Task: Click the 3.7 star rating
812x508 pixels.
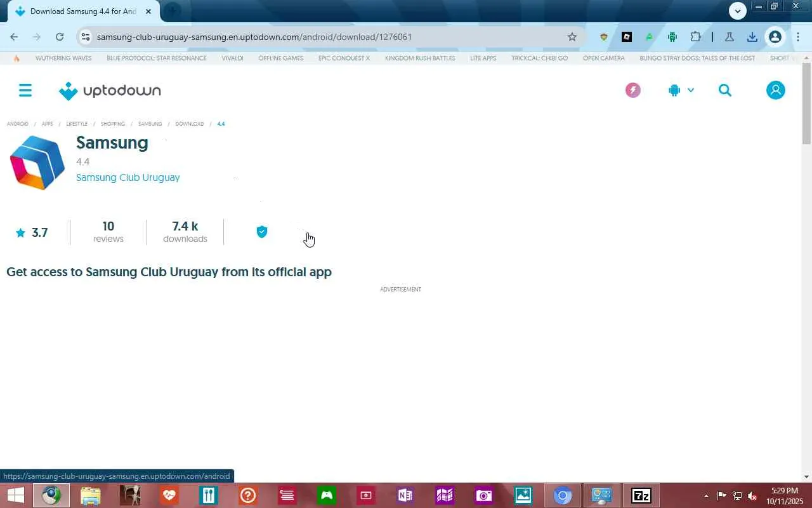Action: [x=32, y=232]
